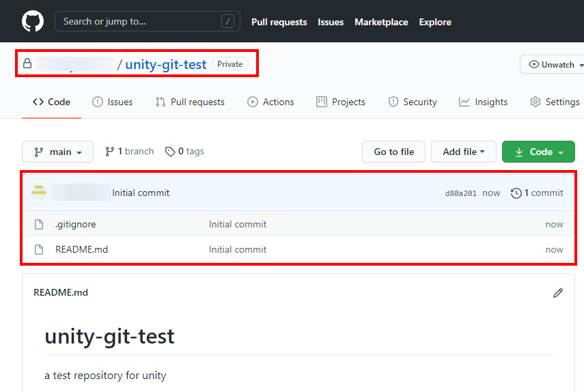Open Pull requests in top navigation

tap(279, 22)
